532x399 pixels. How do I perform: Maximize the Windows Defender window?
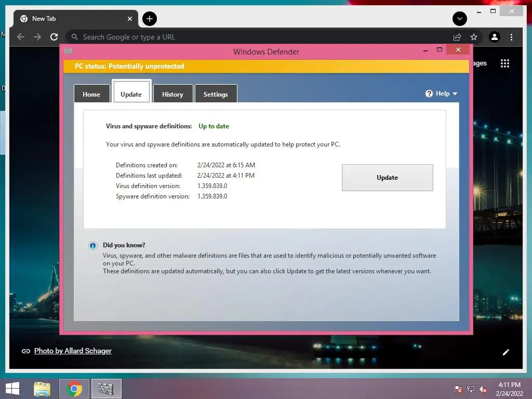tap(440, 50)
